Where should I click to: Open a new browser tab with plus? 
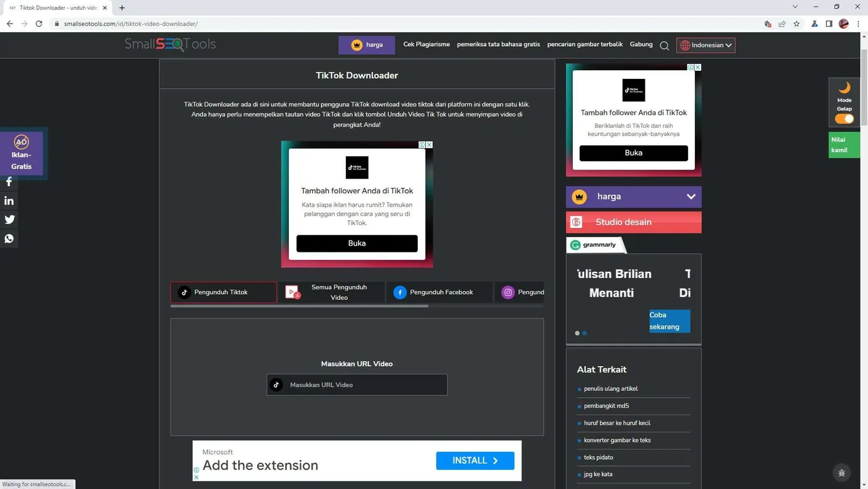(122, 7)
